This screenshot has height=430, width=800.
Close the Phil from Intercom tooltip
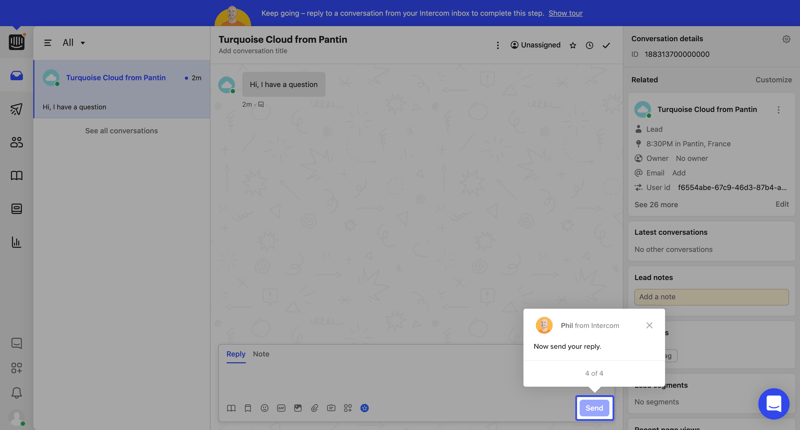coord(649,325)
